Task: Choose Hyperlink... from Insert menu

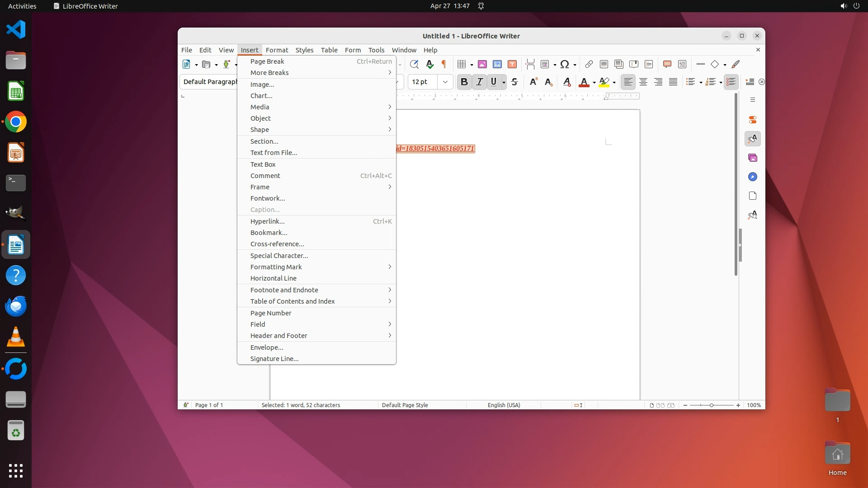Action: click(268, 221)
